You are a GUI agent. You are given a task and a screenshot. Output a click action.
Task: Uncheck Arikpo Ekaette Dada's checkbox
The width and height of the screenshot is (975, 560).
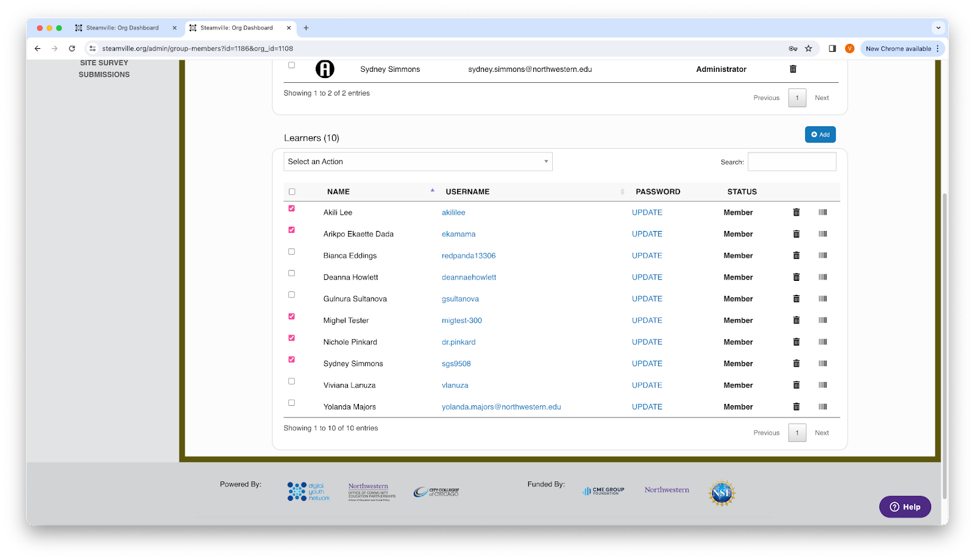point(291,230)
